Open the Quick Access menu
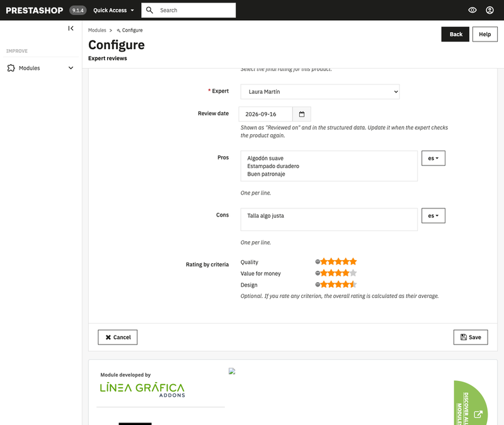This screenshot has width=504, height=425. pyautogui.click(x=113, y=10)
